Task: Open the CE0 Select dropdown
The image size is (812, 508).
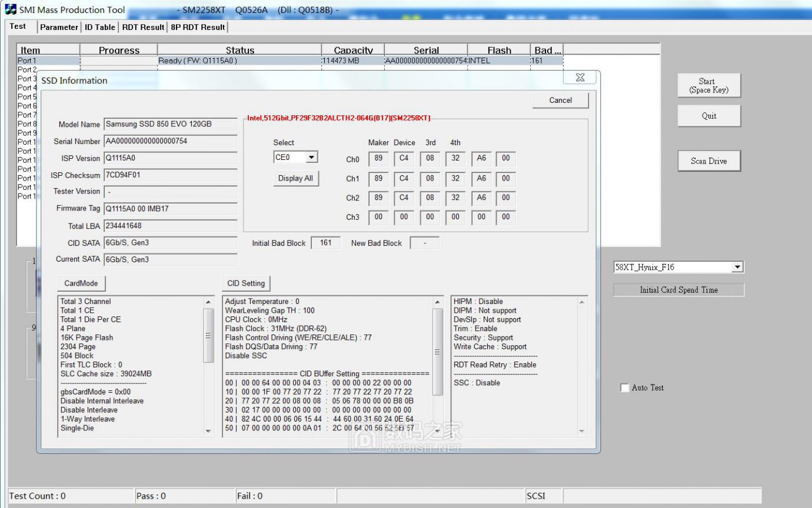Action: point(312,158)
